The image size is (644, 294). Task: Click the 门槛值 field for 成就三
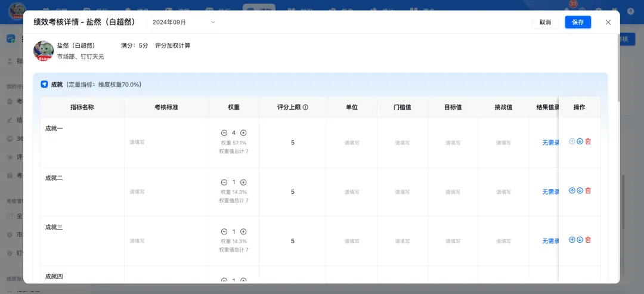[402, 241]
